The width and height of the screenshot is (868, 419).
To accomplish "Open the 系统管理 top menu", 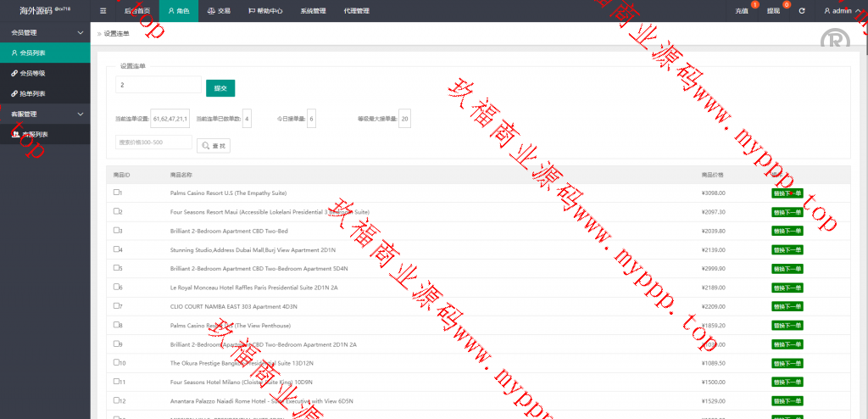I will (312, 11).
